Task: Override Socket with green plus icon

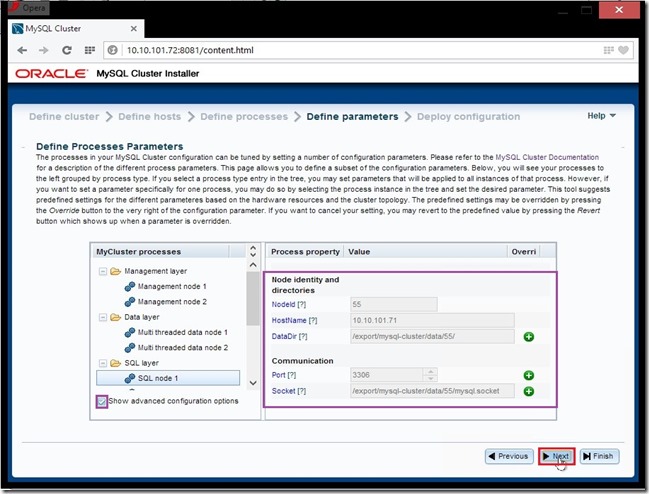Action: 529,391
